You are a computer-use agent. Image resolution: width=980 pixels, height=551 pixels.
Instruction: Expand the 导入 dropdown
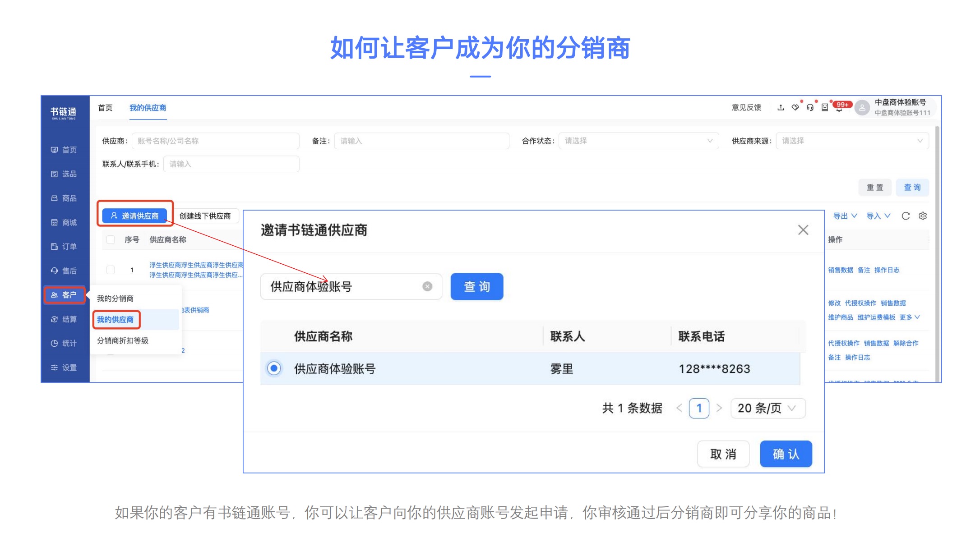[x=878, y=216]
